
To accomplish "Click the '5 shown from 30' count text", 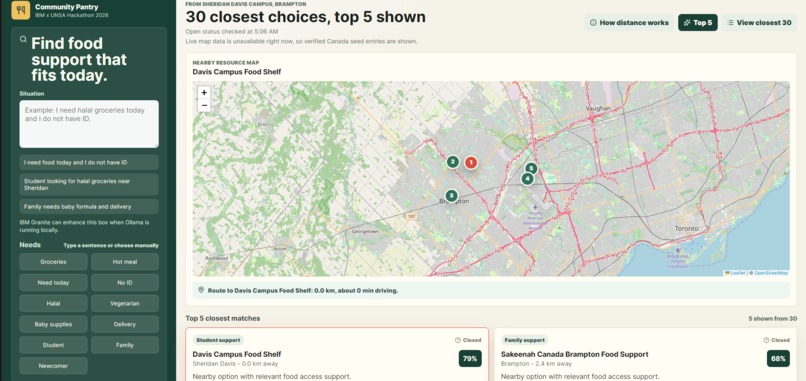I will coord(773,319).
